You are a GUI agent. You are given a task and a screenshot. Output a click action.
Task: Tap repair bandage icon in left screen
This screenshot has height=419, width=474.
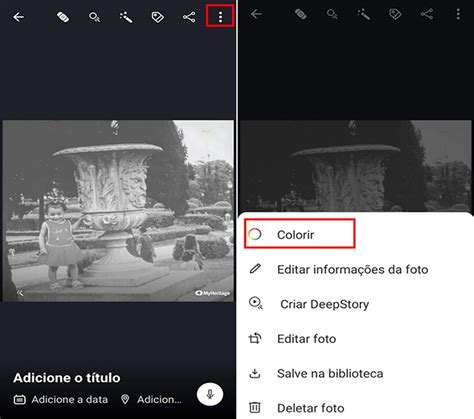[x=63, y=17]
